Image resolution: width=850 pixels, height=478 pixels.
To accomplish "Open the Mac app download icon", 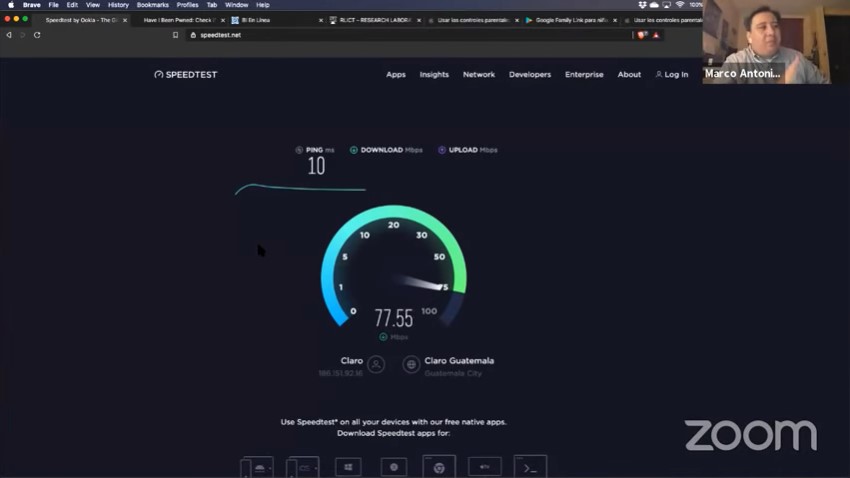I will (394, 467).
